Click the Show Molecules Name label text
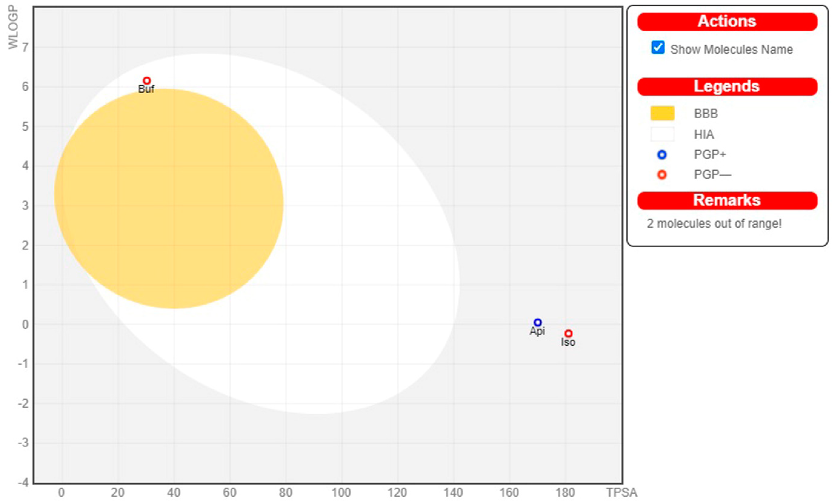This screenshot has width=832, height=504. coord(731,50)
